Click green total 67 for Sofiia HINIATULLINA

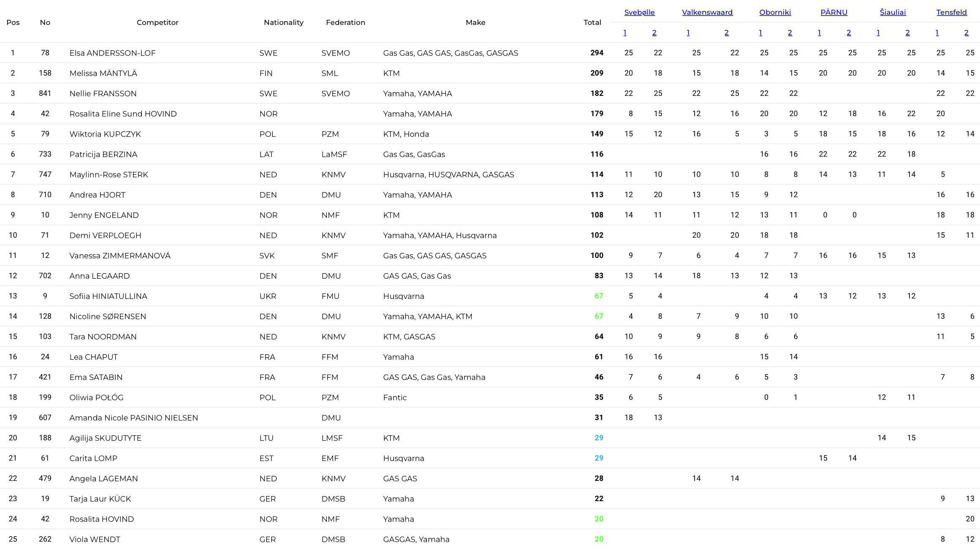pyautogui.click(x=599, y=296)
